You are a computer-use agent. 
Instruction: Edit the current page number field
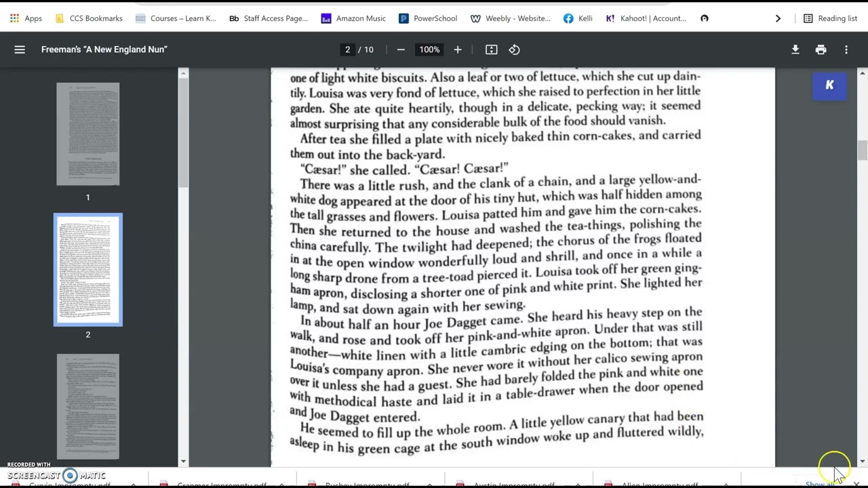click(348, 49)
